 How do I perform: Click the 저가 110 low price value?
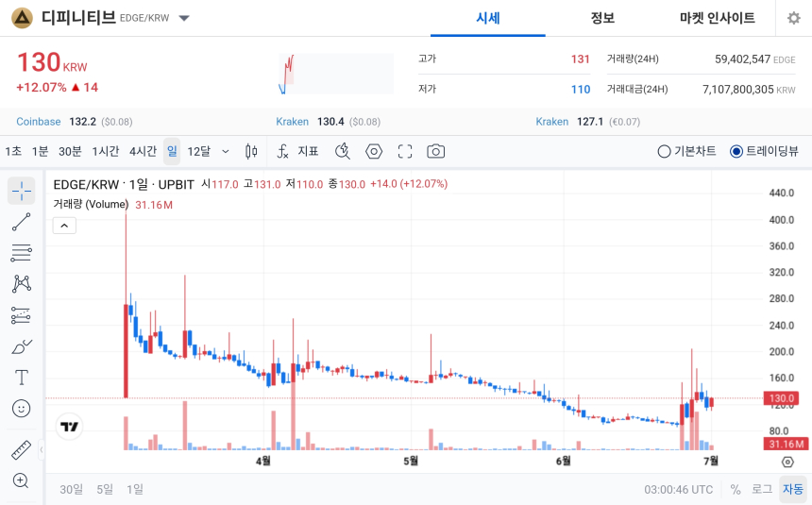[x=581, y=90]
